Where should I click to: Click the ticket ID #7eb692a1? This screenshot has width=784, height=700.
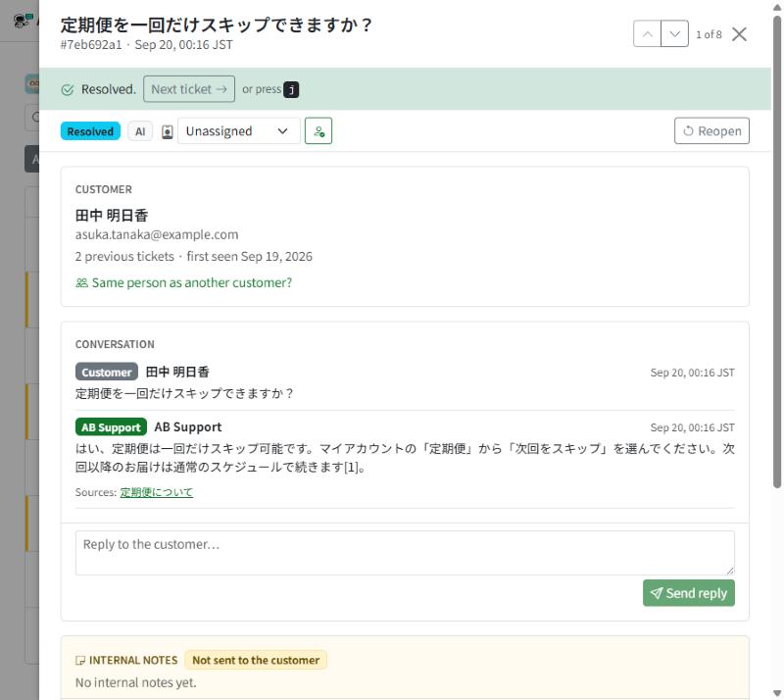pos(91,44)
